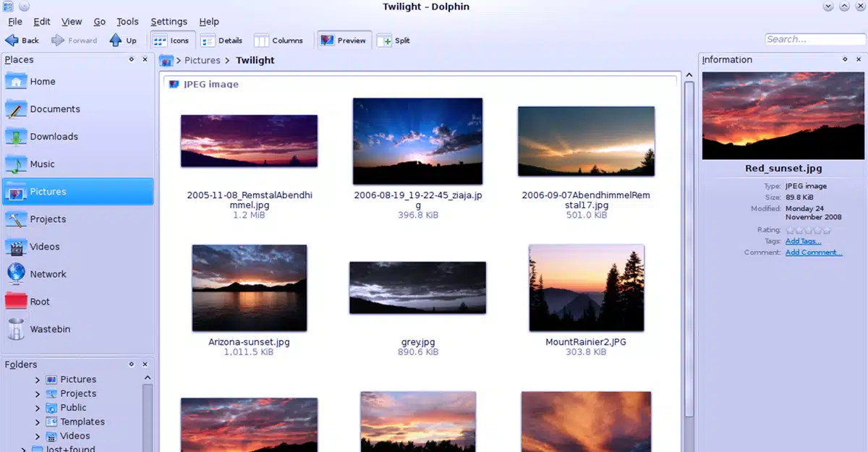Expand the Templates folder tree node

[x=38, y=422]
